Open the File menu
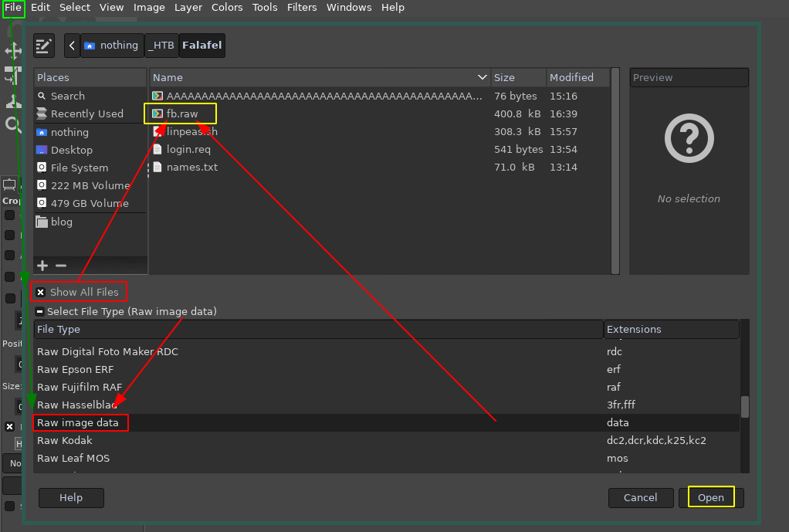Screen dimensions: 789x532 pyautogui.click(x=13, y=8)
